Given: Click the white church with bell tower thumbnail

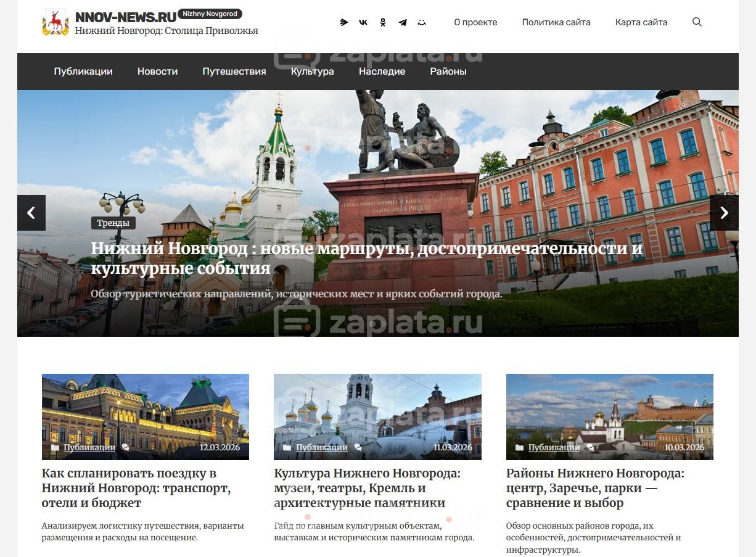Looking at the screenshot, I should (377, 417).
